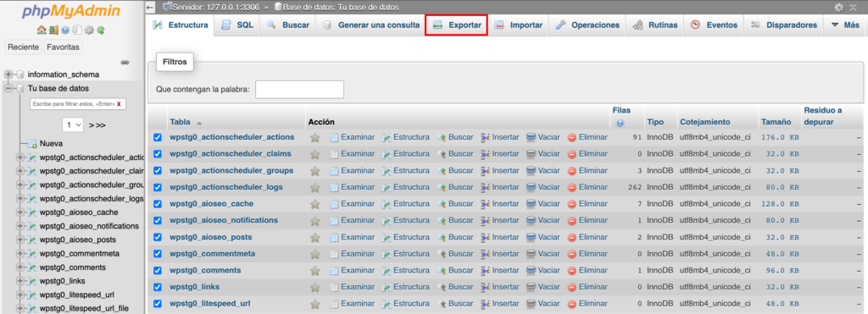Click the Que contengan la palabra filter field
The height and width of the screenshot is (314, 868).
click(x=299, y=89)
